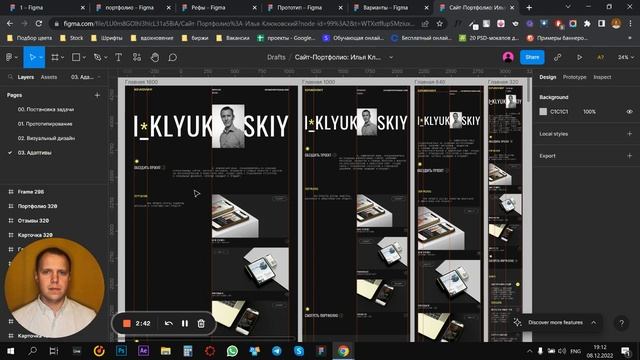Expand Pen tool options arrow
The width and height of the screenshot is (640, 360).
(105, 58)
